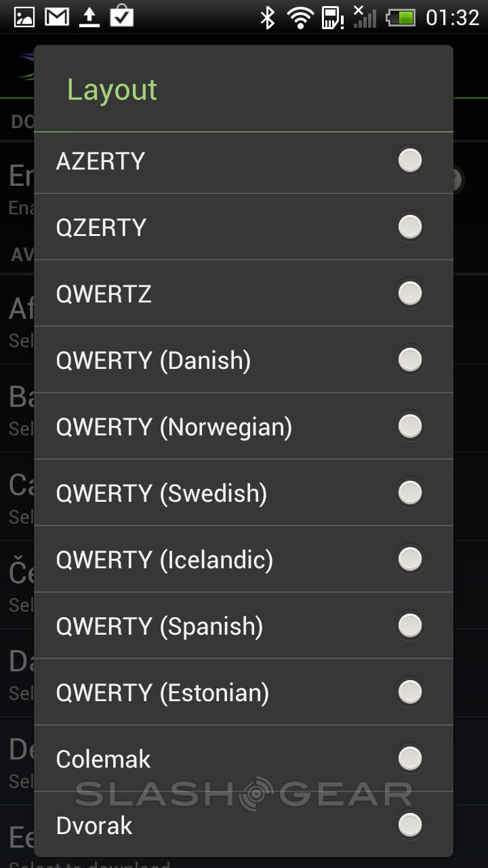The height and width of the screenshot is (868, 488).
Task: Tap the upload notification icon
Action: (89, 17)
